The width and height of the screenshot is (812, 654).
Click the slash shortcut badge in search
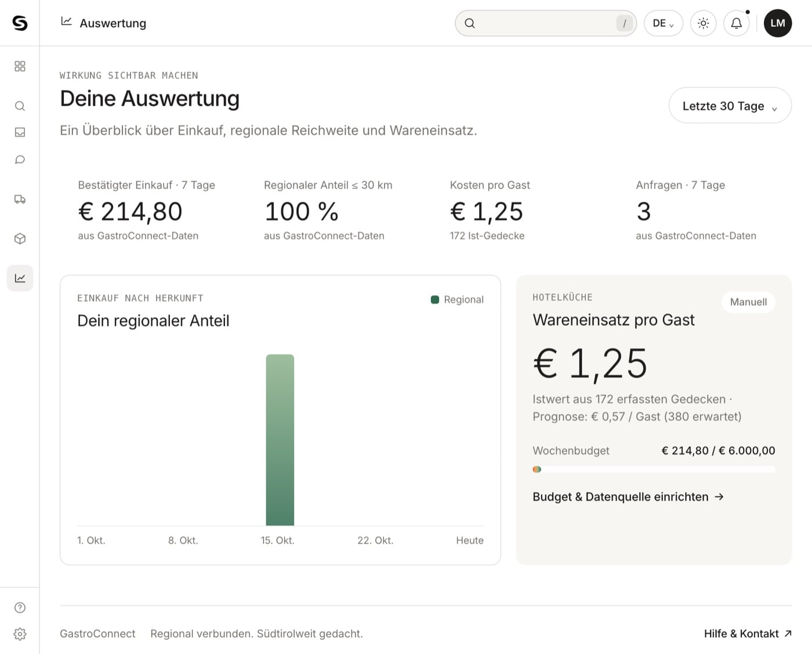tap(624, 23)
